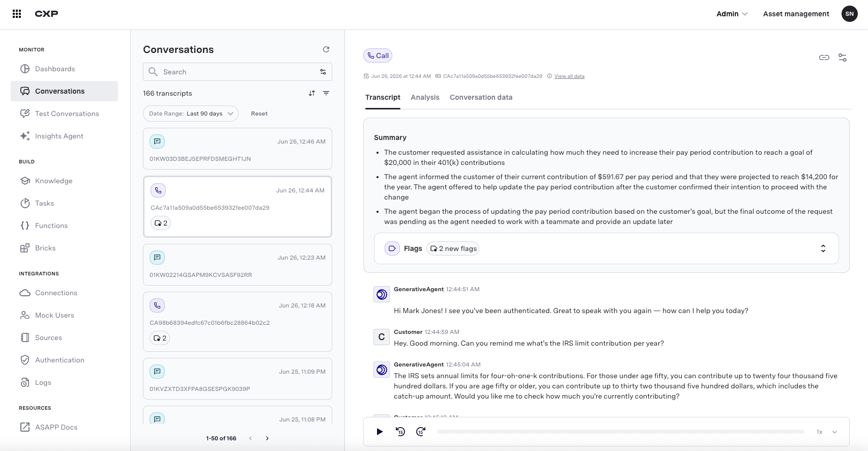Click GenerativeAgent avatar at 12:45:04 AM
The image size is (868, 451).
pos(382,370)
